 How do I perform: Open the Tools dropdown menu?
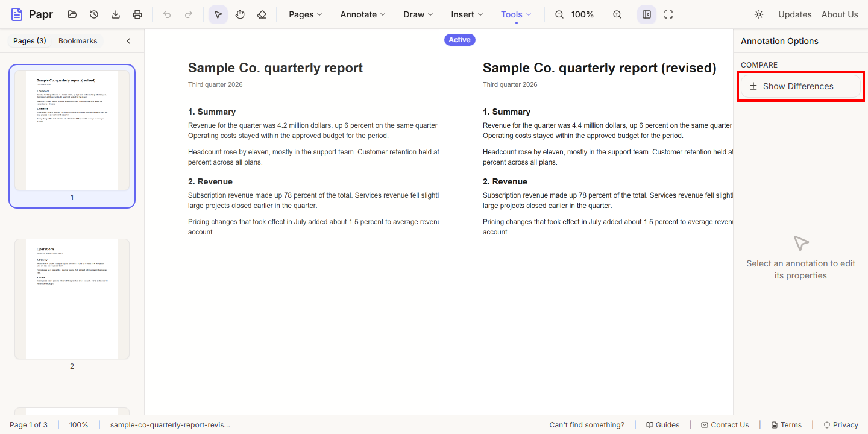(516, 14)
